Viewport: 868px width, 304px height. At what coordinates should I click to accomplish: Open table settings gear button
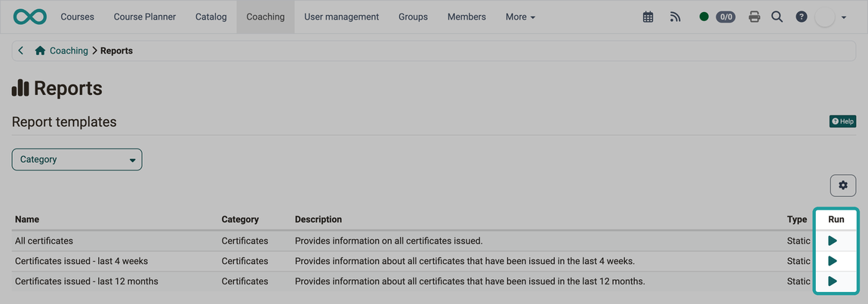843,186
